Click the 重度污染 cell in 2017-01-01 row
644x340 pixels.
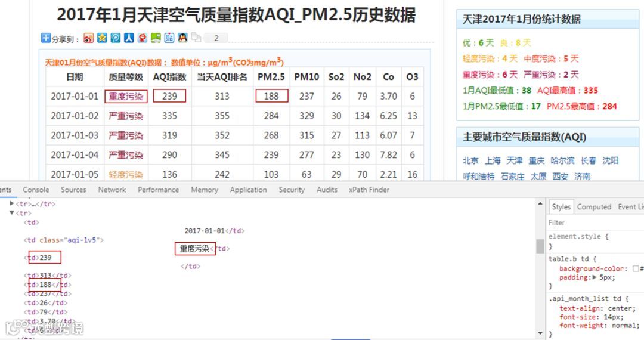[x=126, y=96]
